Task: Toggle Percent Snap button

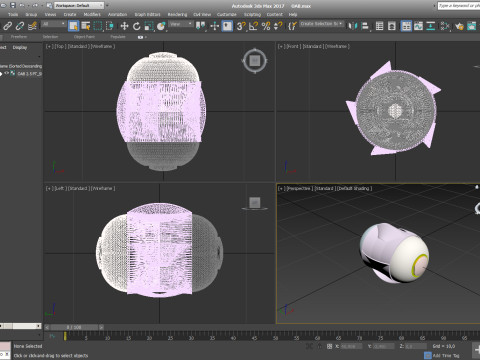Action: click(266, 26)
